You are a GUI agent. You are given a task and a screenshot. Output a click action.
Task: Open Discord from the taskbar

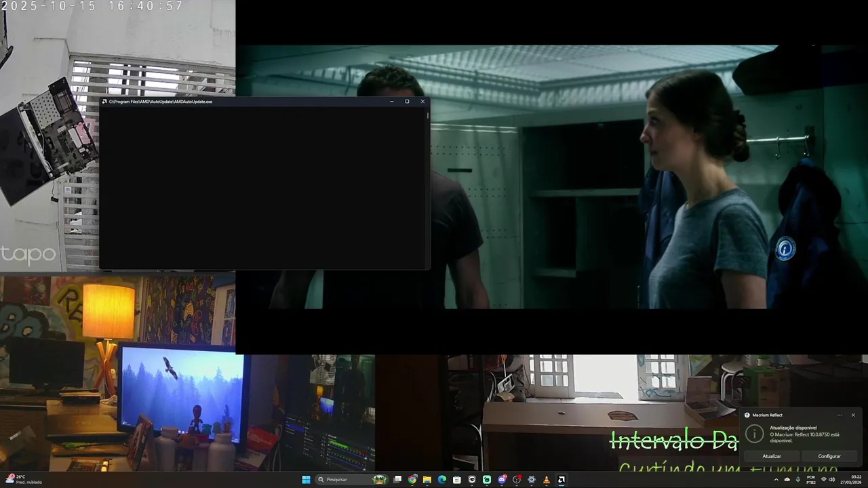coord(502,480)
